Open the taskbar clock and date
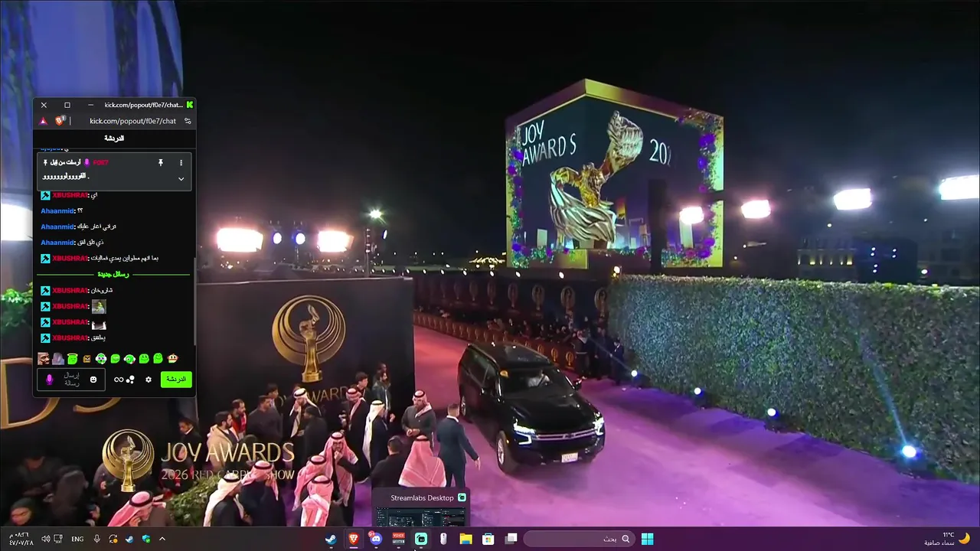This screenshot has width=980, height=551. tap(21, 539)
